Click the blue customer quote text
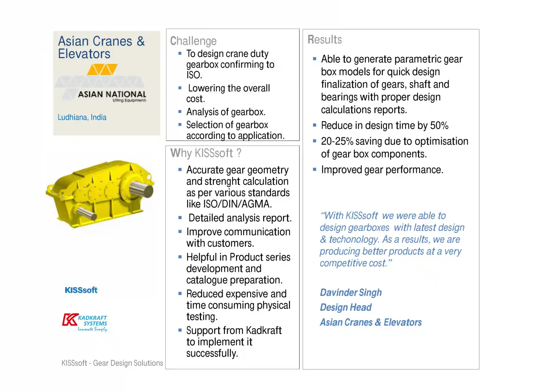This screenshot has width=555, height=392. tap(392, 239)
